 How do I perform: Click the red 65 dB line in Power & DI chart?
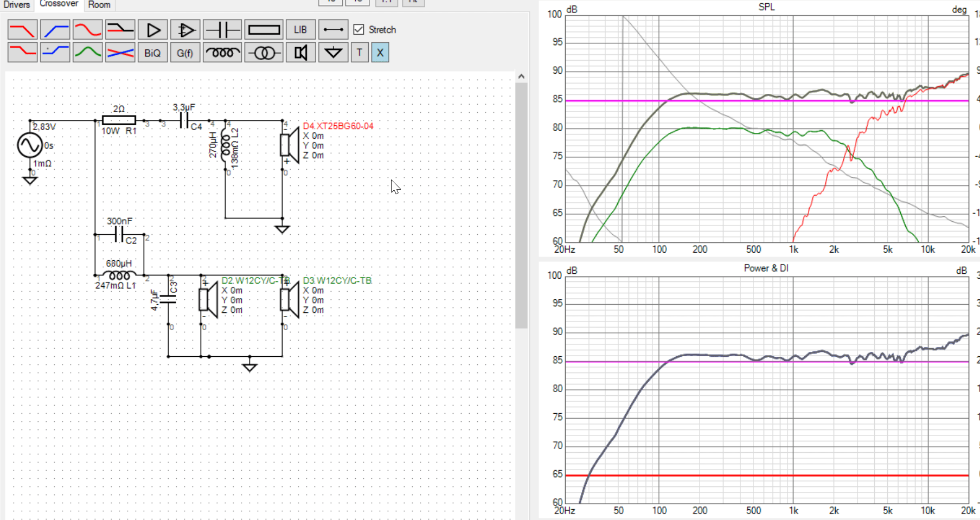767,476
